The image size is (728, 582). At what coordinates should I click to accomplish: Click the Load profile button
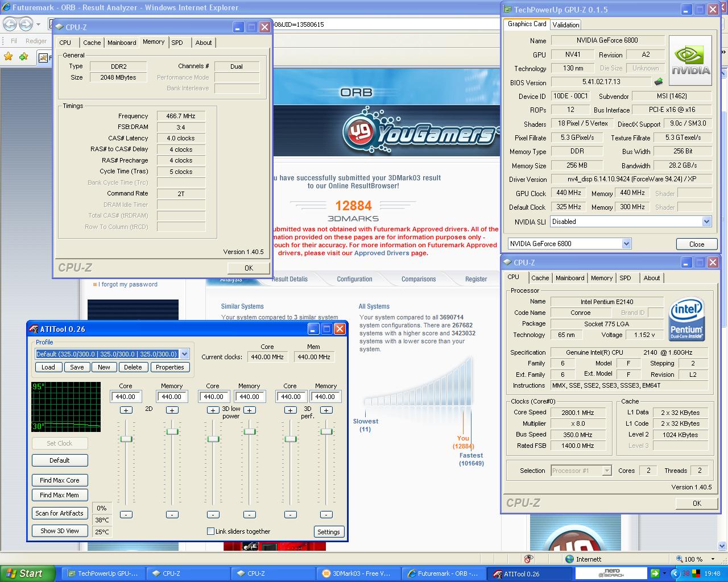point(48,367)
